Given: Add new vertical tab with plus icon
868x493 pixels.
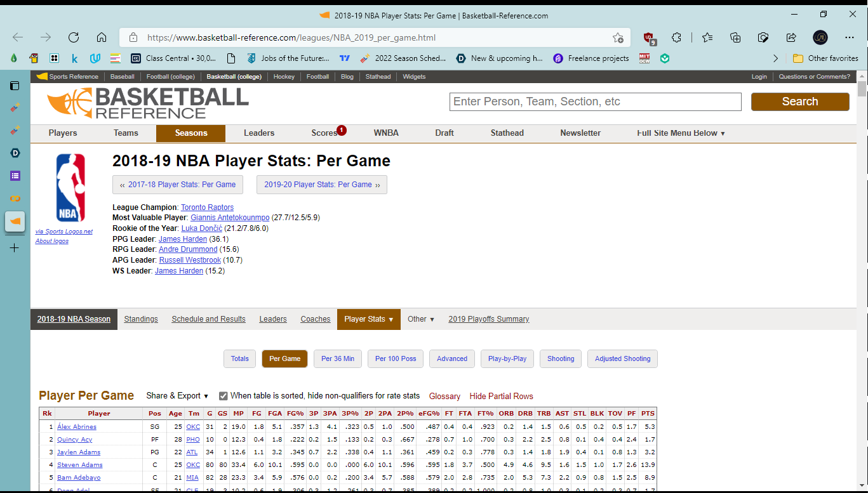Looking at the screenshot, I should [15, 247].
